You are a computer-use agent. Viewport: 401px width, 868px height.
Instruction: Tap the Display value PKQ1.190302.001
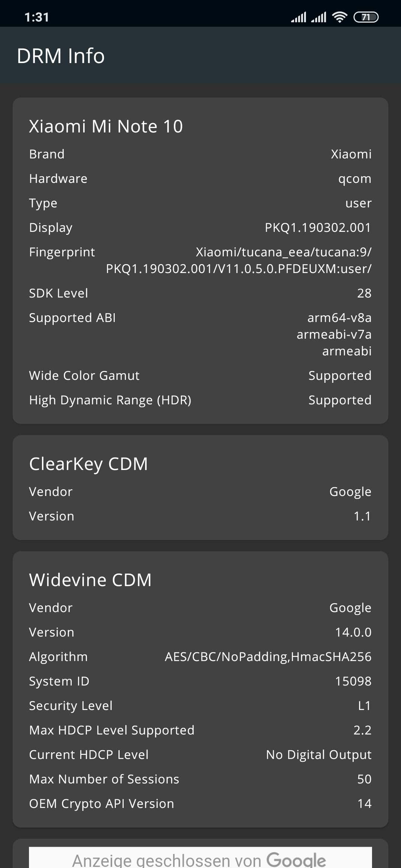point(318,227)
